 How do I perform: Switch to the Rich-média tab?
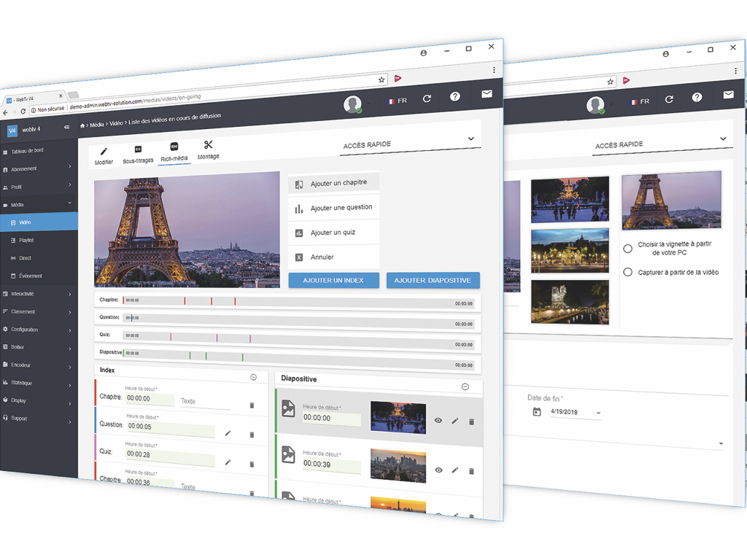174,151
